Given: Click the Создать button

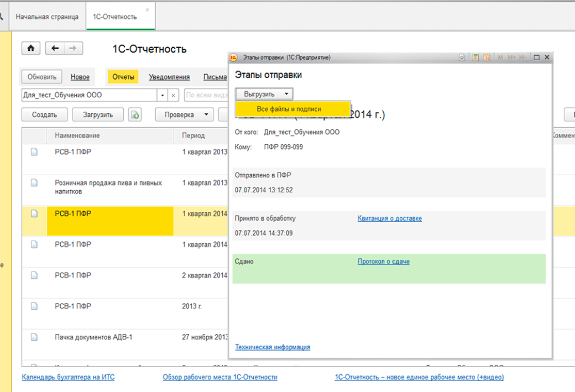Looking at the screenshot, I should [44, 115].
